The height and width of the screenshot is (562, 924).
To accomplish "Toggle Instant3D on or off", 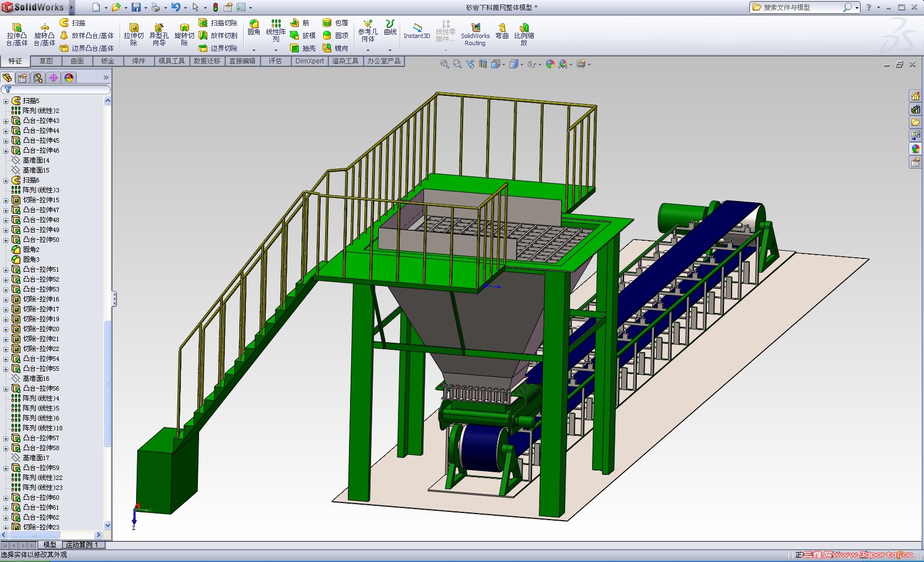I will [417, 31].
